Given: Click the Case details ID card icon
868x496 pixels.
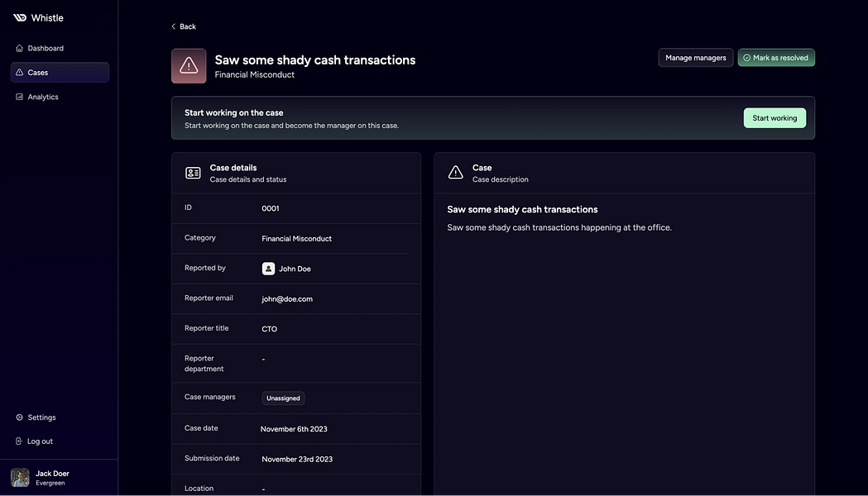Looking at the screenshot, I should point(193,173).
